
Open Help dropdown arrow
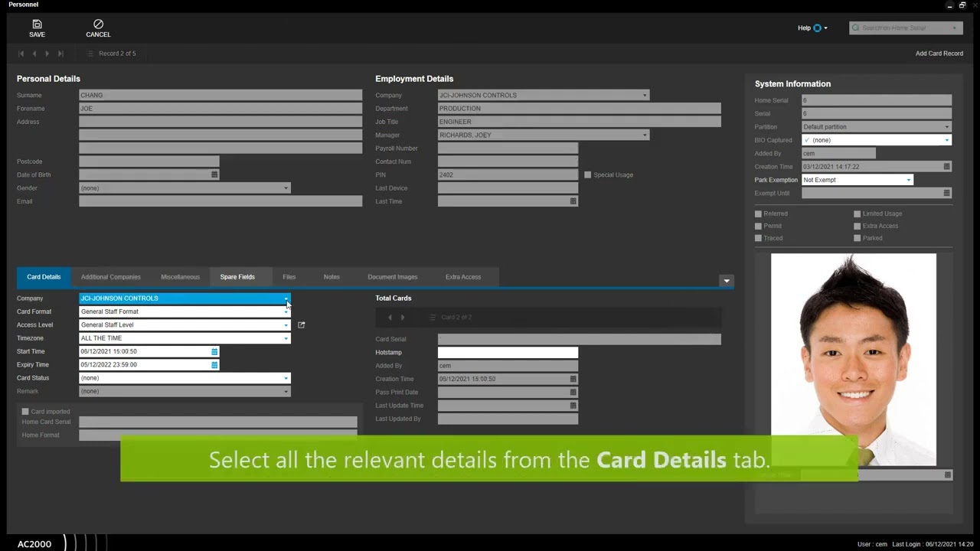coord(825,28)
